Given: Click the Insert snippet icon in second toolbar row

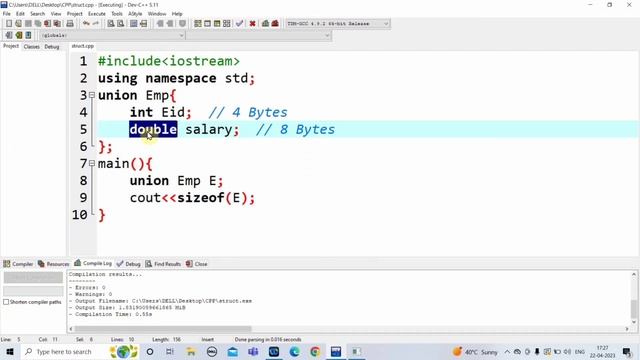Looking at the screenshot, I should click(x=9, y=35).
